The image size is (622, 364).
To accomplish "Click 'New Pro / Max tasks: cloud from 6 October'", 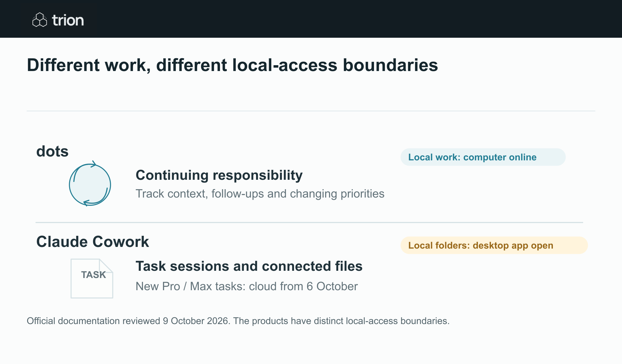I will coord(247,286).
